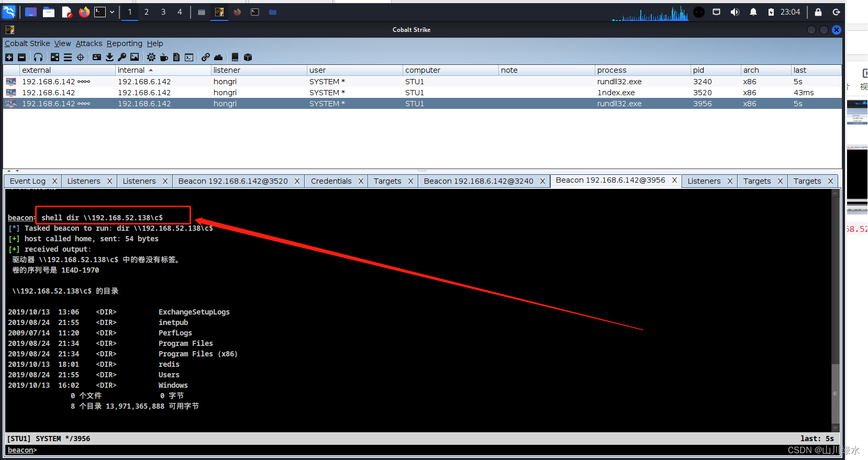This screenshot has width=868, height=460.
Task: Switch to Pivot Graph view icon
Action: pyautogui.click(x=55, y=57)
